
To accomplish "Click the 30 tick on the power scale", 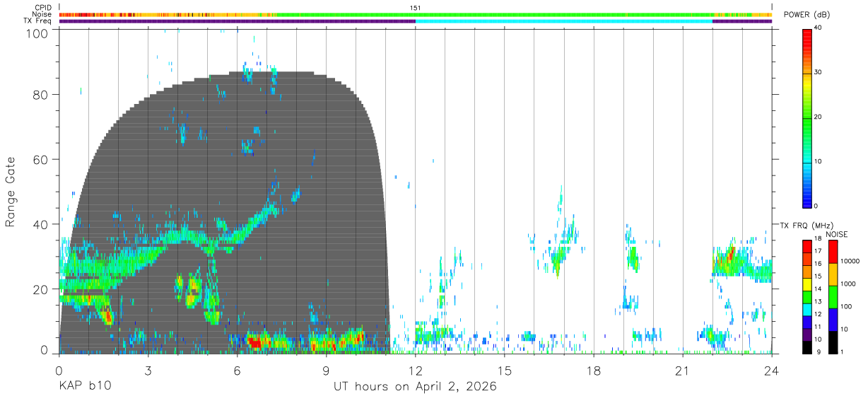I will click(819, 72).
